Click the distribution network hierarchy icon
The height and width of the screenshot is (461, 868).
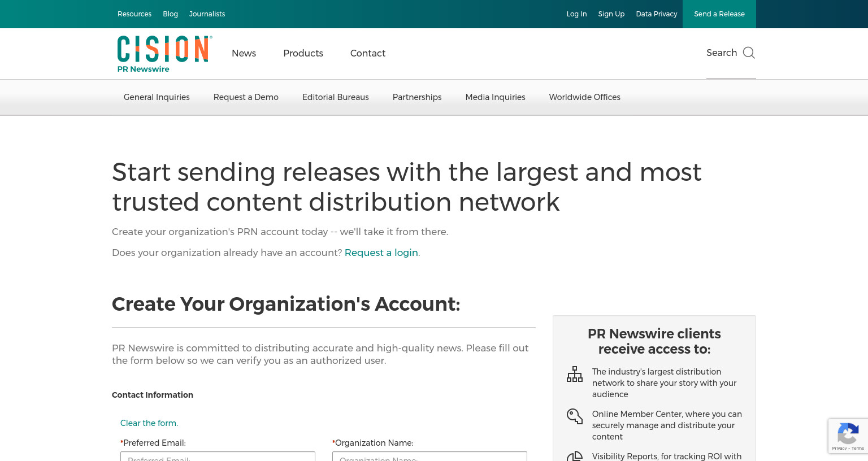tap(575, 374)
